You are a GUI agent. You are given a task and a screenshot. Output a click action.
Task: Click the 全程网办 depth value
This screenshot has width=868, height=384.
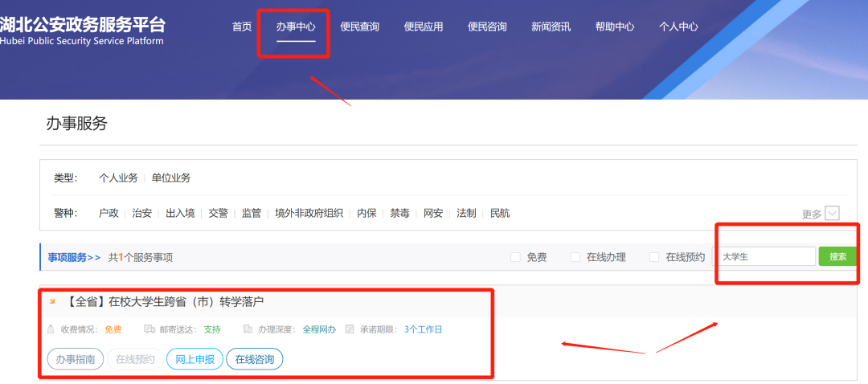pos(319,330)
